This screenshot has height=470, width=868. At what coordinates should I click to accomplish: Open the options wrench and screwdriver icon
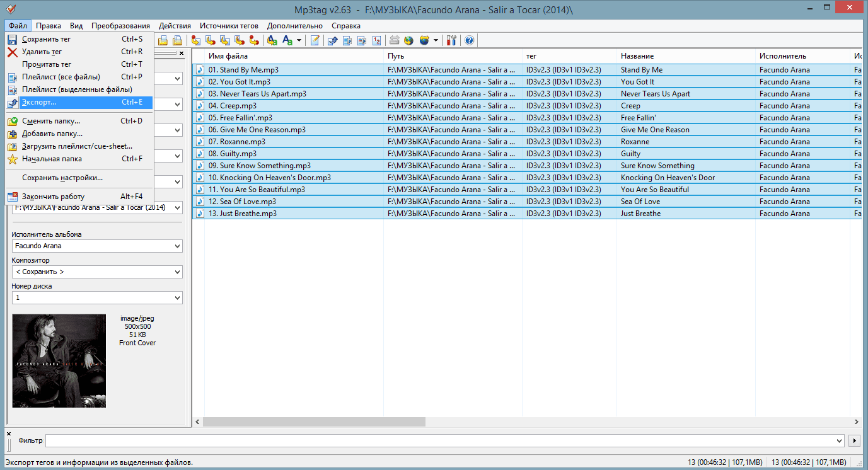click(x=451, y=41)
